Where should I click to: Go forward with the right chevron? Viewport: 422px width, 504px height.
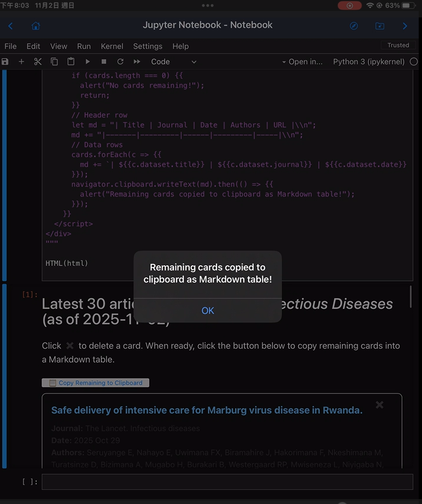click(405, 26)
